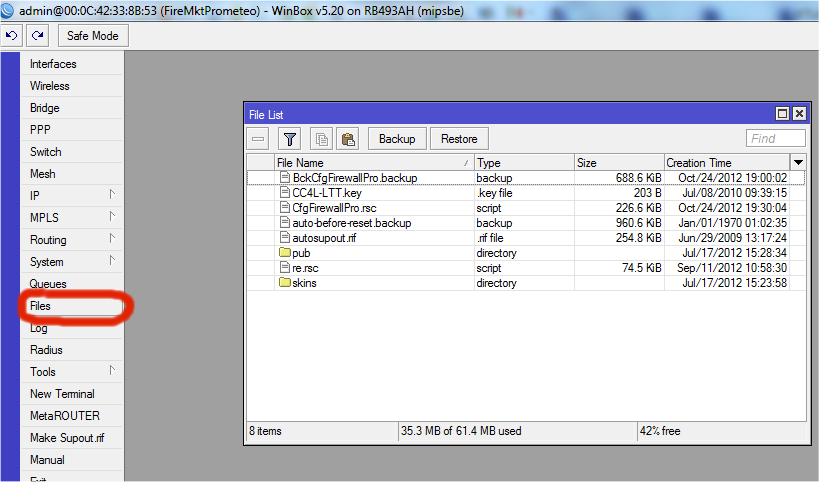Open the column chooser dropdown arrow
Viewport: 819px width, 482px height.
(798, 162)
